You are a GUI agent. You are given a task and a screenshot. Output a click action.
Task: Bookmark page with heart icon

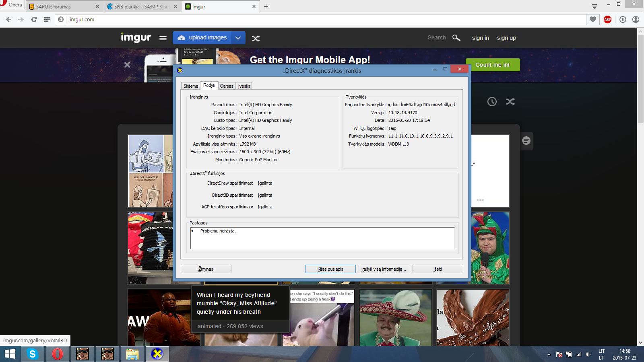[593, 19]
